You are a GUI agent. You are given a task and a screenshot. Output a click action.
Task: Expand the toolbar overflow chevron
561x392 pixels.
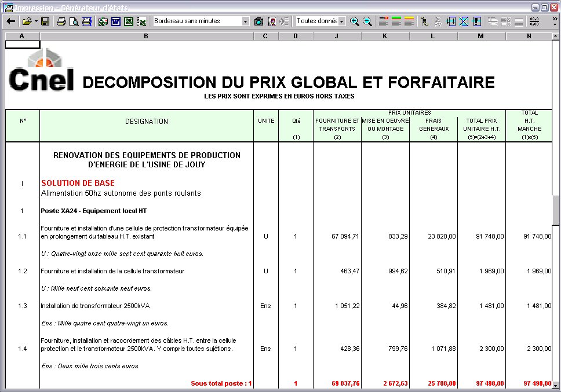pyautogui.click(x=555, y=19)
